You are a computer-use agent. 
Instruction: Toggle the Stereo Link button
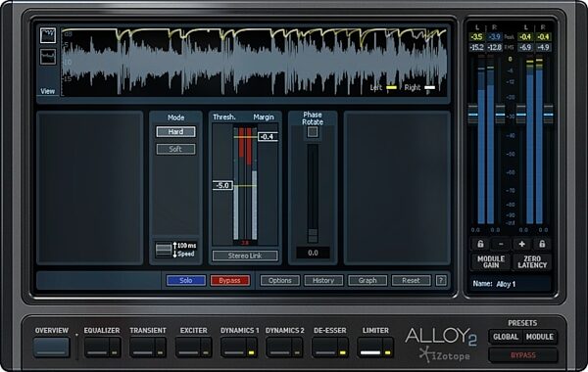(x=245, y=256)
